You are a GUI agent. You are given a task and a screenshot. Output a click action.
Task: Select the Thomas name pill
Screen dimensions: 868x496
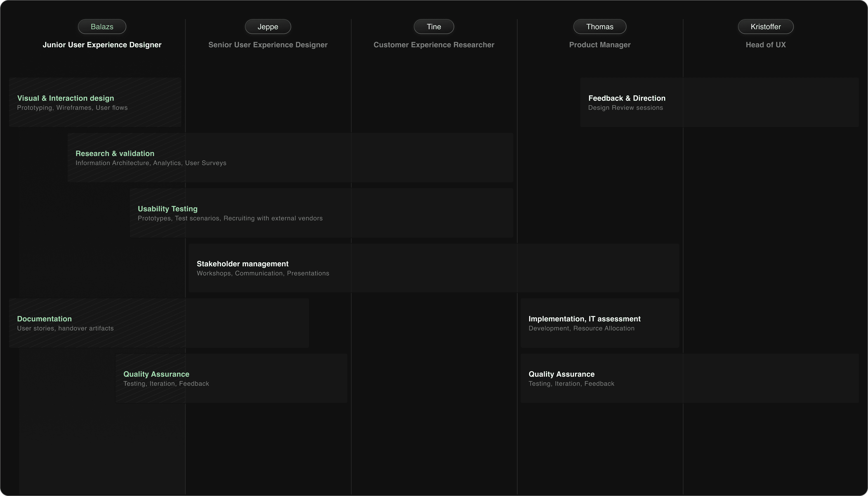click(599, 27)
